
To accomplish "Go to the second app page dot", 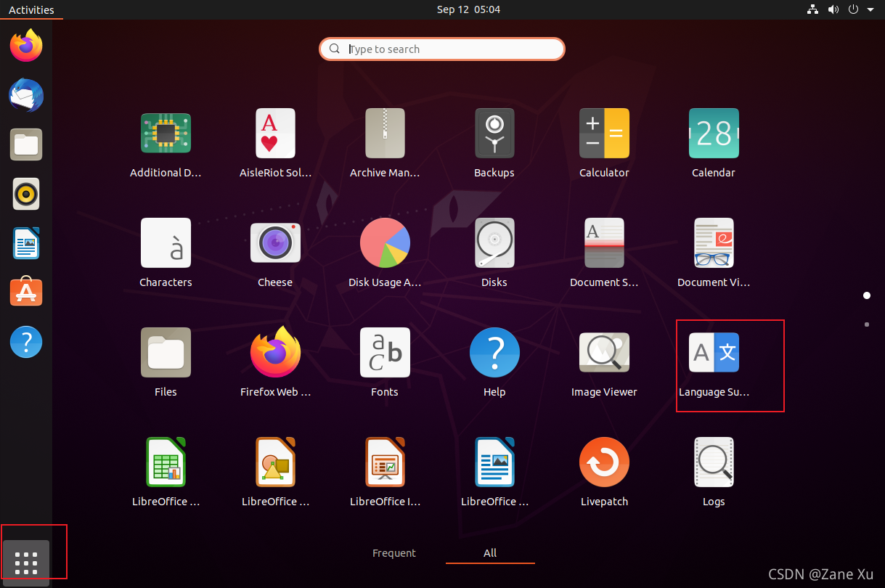I will tap(867, 324).
